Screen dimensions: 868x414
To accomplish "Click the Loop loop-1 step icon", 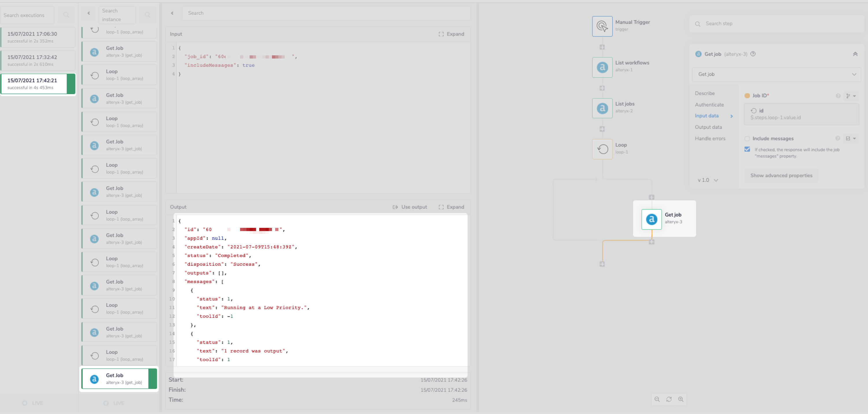I will coord(602,149).
